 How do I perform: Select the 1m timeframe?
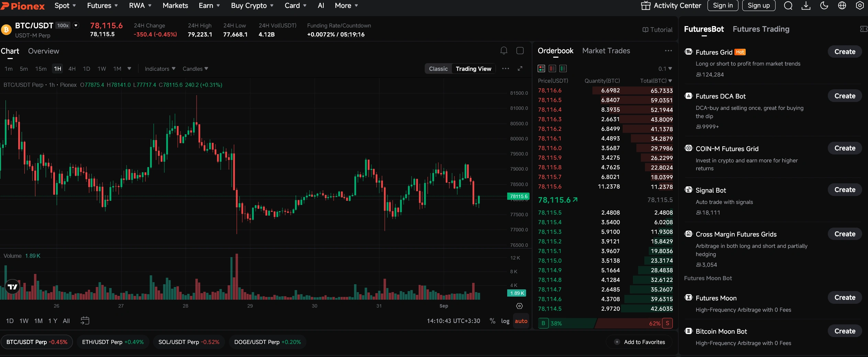pos(9,69)
